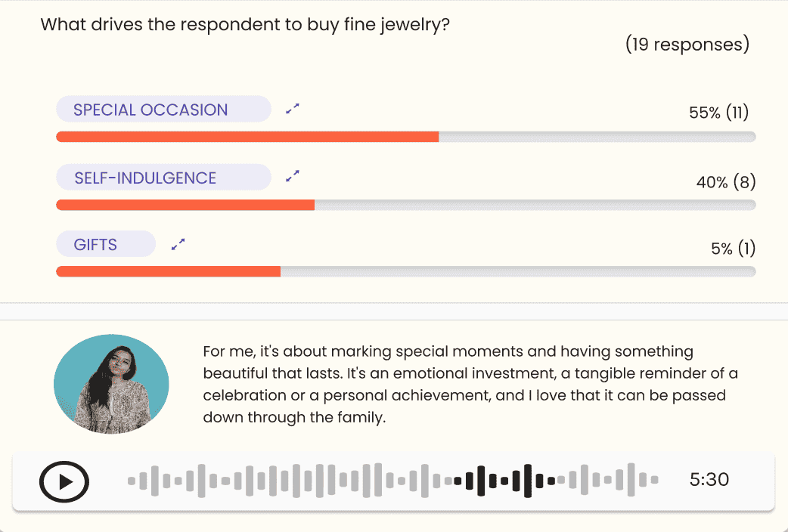Screen dimensions: 788x532
Task: Expand the Self-Indulgence category
Action: pos(293,177)
